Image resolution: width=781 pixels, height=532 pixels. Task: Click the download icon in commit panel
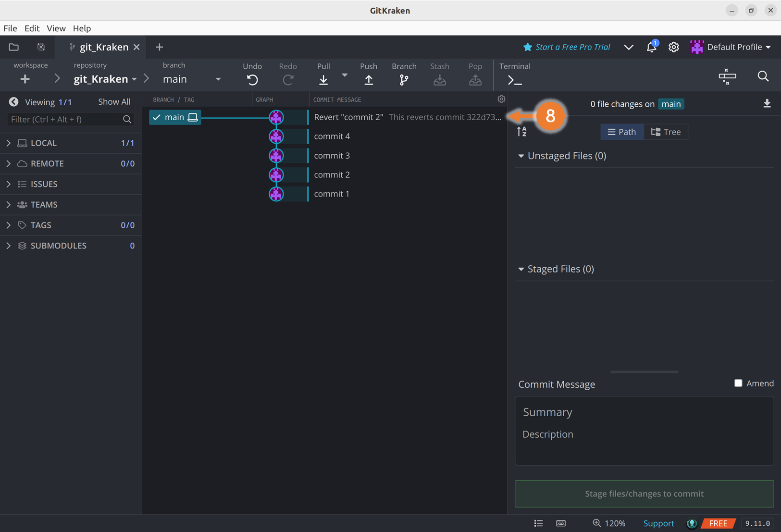click(x=767, y=103)
